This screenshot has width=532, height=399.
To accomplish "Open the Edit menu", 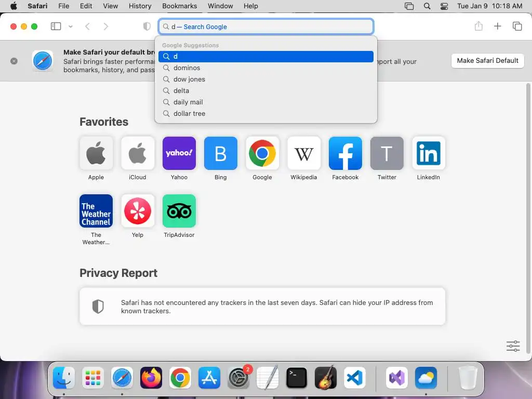I will pos(86,6).
